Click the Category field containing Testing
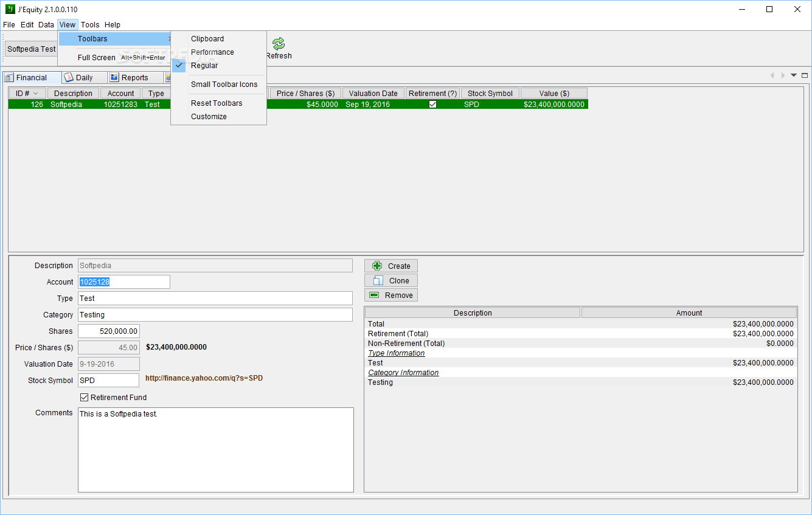Screen dimensions: 812x515 click(x=215, y=314)
